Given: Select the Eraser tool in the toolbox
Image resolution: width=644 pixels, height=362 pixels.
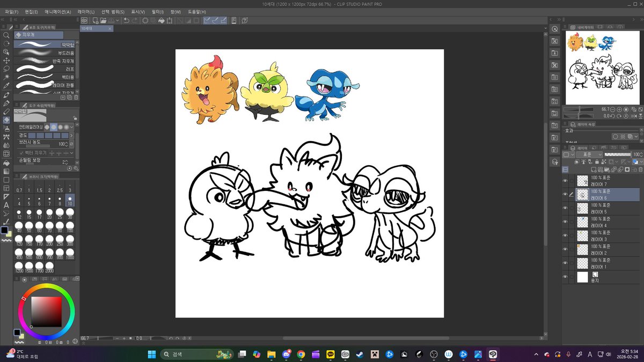Looking at the screenshot, I should tap(6, 120).
